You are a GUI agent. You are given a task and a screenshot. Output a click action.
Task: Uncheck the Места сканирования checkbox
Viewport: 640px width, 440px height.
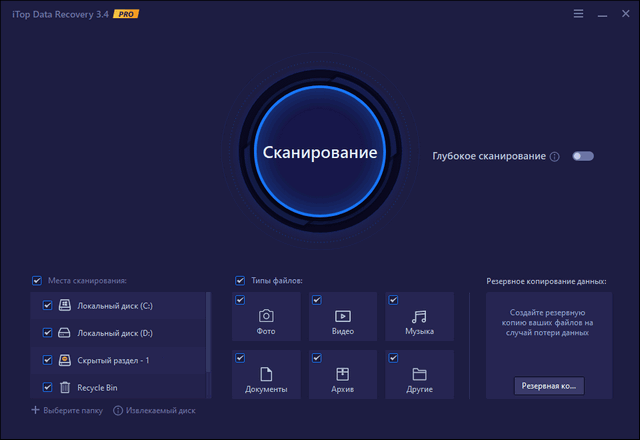pyautogui.click(x=37, y=281)
